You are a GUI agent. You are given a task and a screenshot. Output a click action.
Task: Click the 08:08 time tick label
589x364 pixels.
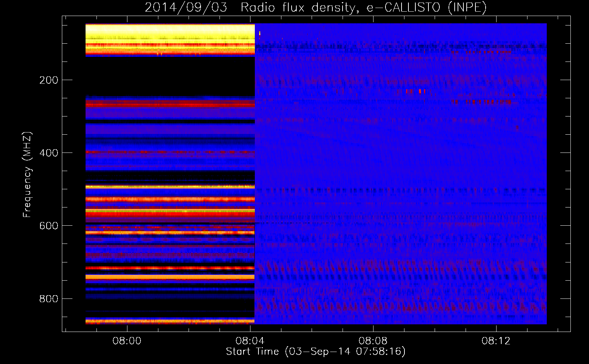point(373,341)
